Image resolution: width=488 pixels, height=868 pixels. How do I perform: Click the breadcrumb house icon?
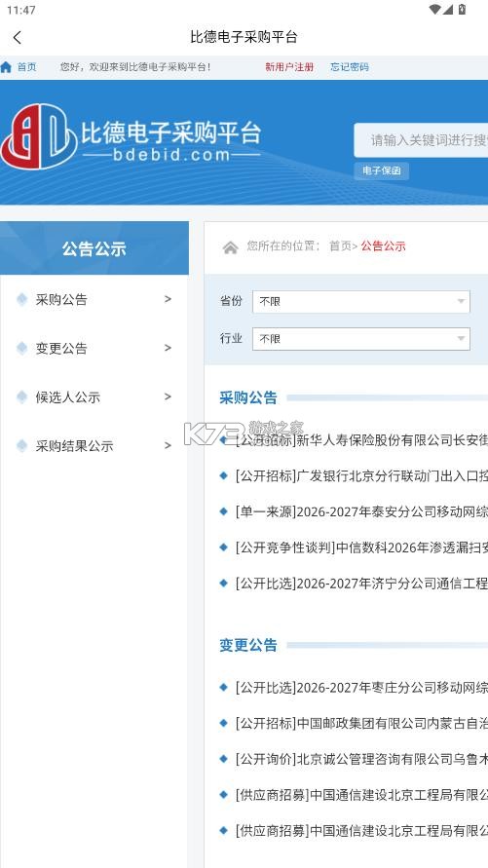tap(230, 246)
